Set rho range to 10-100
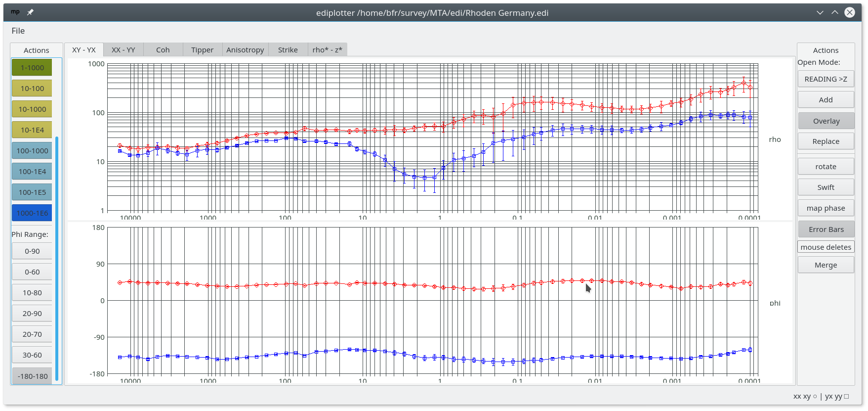This screenshot has height=411, width=868. coord(32,89)
